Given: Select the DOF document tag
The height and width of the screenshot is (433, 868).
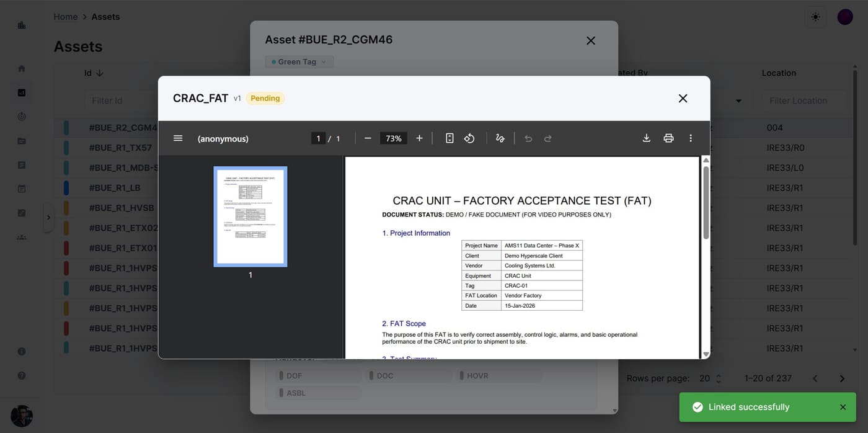Looking at the screenshot, I should (317, 375).
